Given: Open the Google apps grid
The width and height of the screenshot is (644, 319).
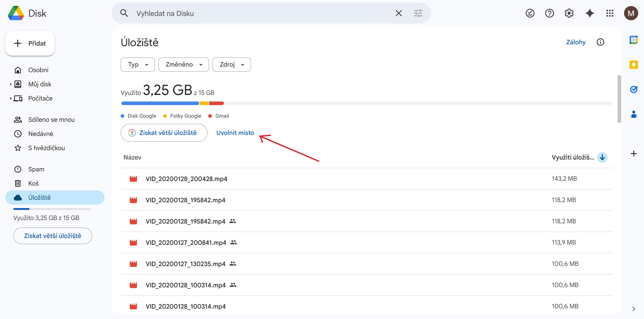Looking at the screenshot, I should click(610, 13).
